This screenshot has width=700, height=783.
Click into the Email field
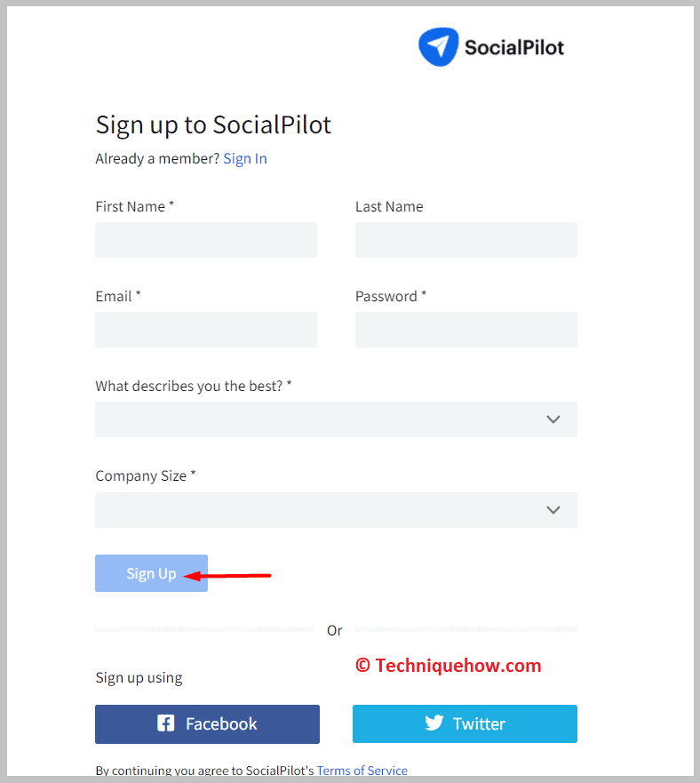coord(206,330)
